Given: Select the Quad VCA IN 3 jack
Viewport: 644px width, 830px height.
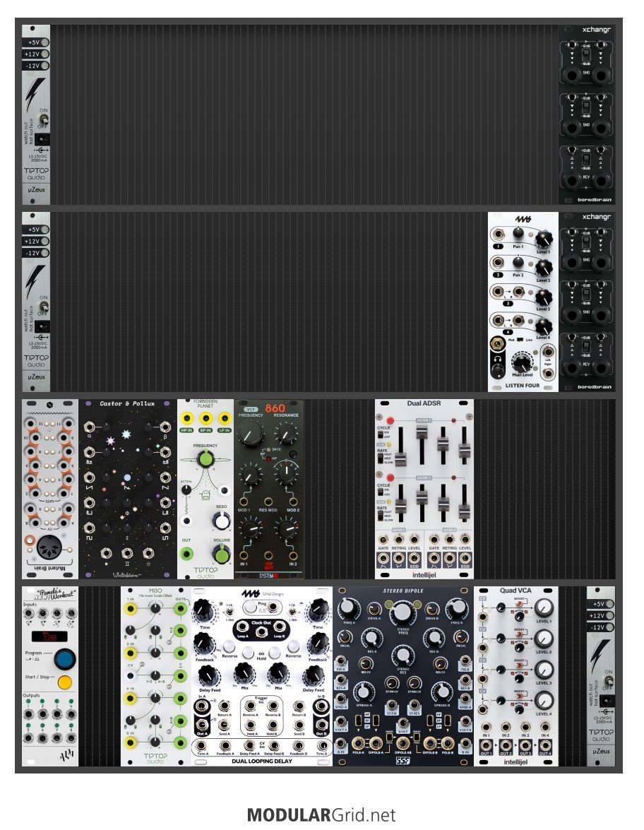Looking at the screenshot, I should click(525, 728).
